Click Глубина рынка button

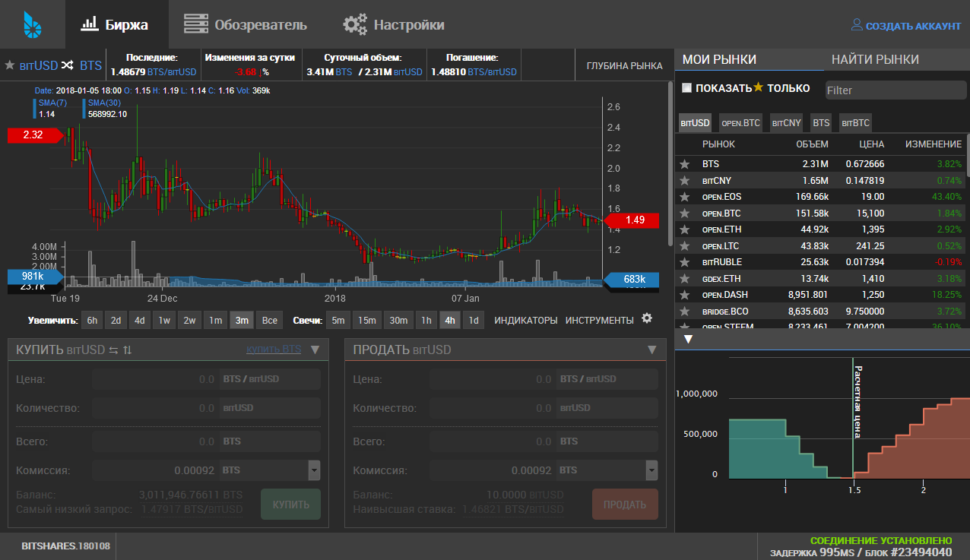tap(624, 65)
